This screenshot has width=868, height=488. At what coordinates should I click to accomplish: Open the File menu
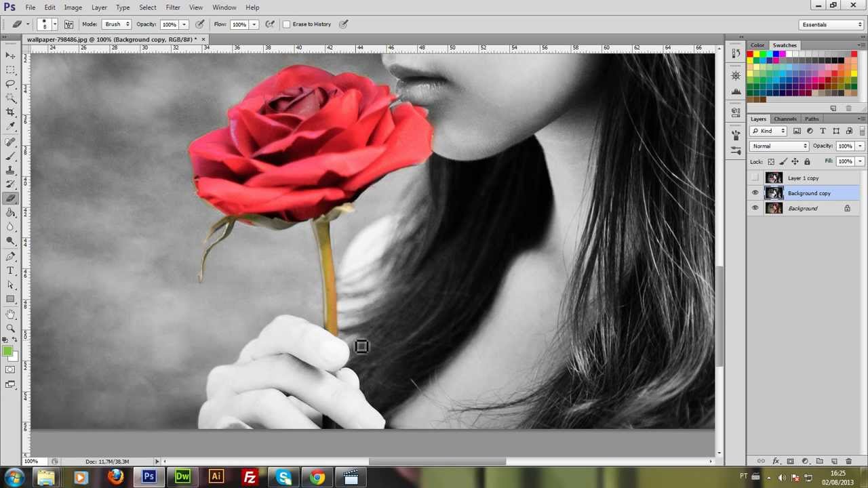(31, 7)
